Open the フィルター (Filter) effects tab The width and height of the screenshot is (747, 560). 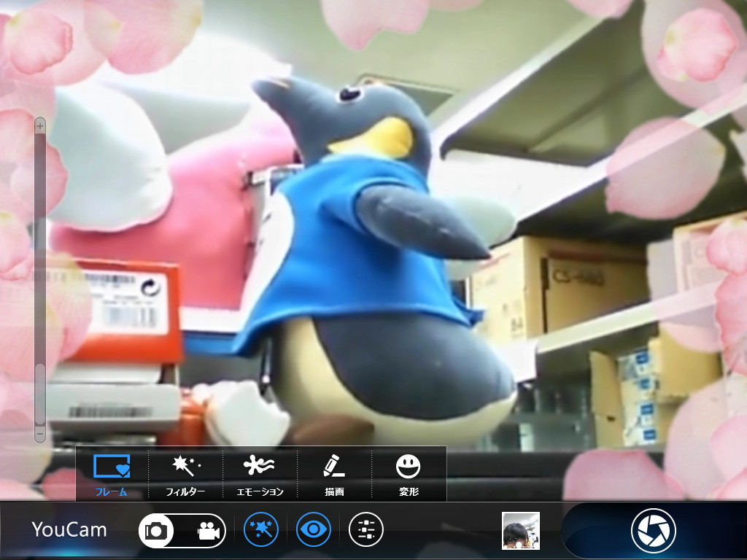click(186, 474)
